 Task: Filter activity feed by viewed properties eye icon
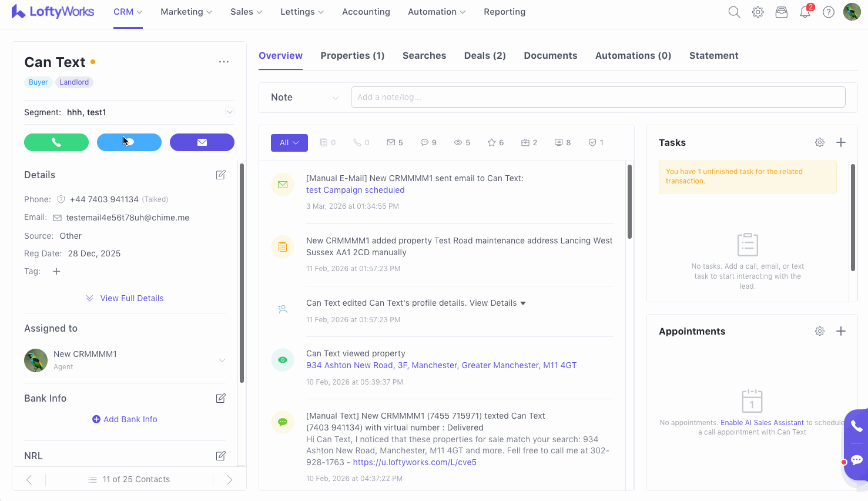(x=462, y=142)
